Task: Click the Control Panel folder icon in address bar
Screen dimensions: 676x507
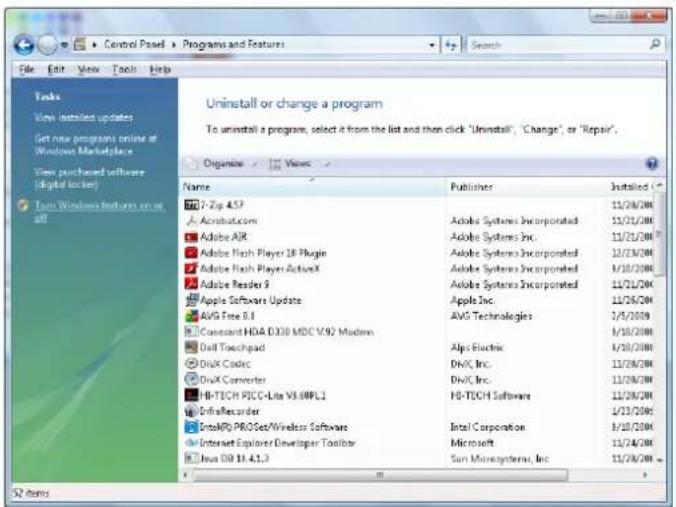Action: 80,44
